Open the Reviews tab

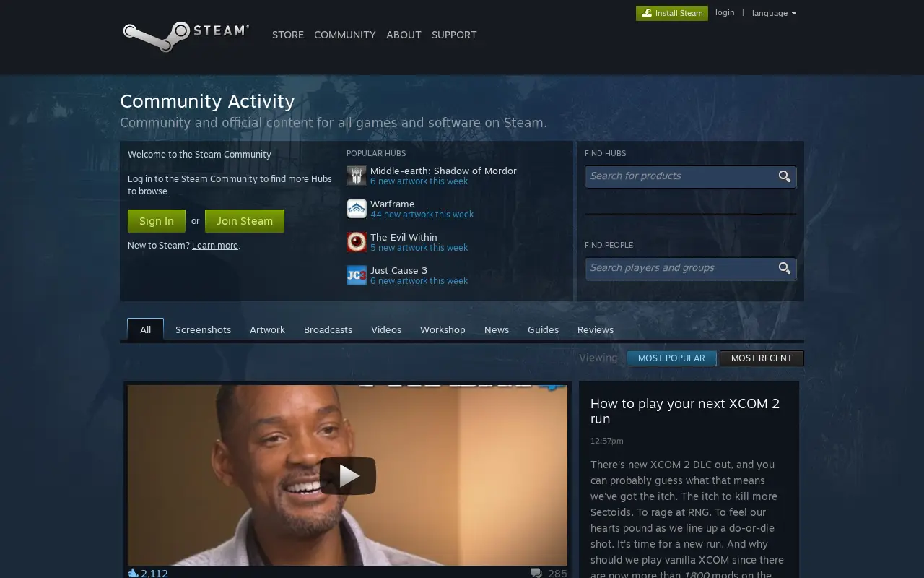(x=596, y=329)
